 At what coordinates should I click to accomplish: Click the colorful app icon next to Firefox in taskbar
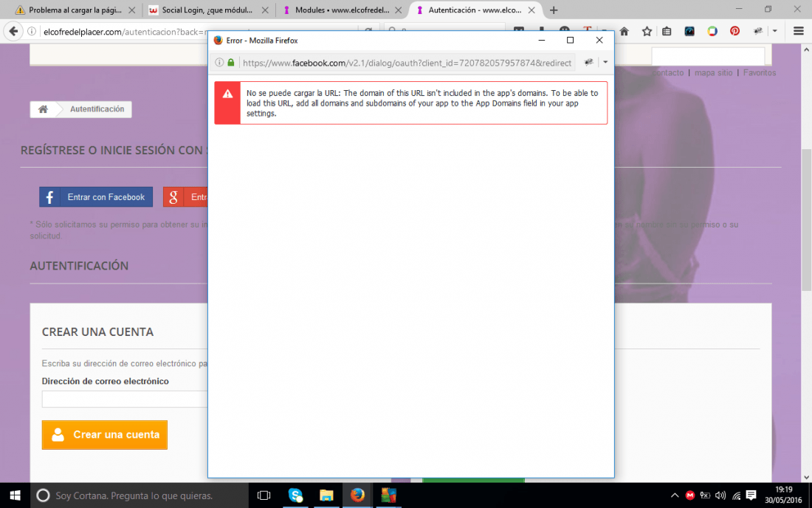pos(388,495)
